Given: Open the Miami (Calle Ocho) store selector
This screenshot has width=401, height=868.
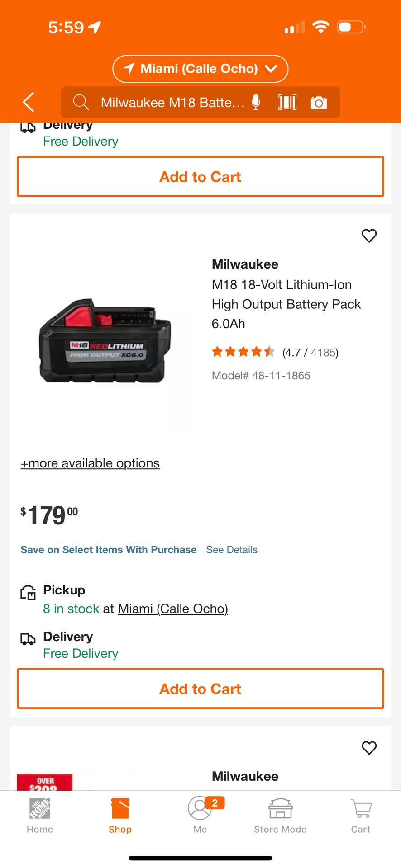Looking at the screenshot, I should tap(200, 69).
